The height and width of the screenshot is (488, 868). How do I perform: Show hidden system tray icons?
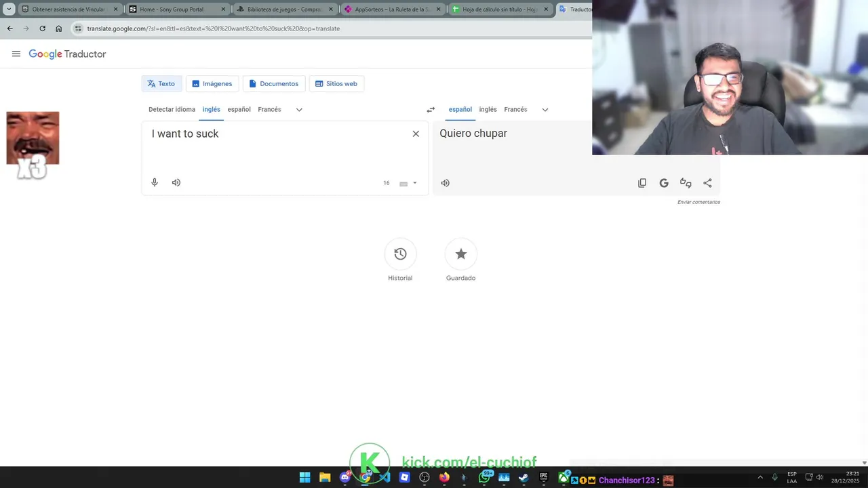pos(760,478)
